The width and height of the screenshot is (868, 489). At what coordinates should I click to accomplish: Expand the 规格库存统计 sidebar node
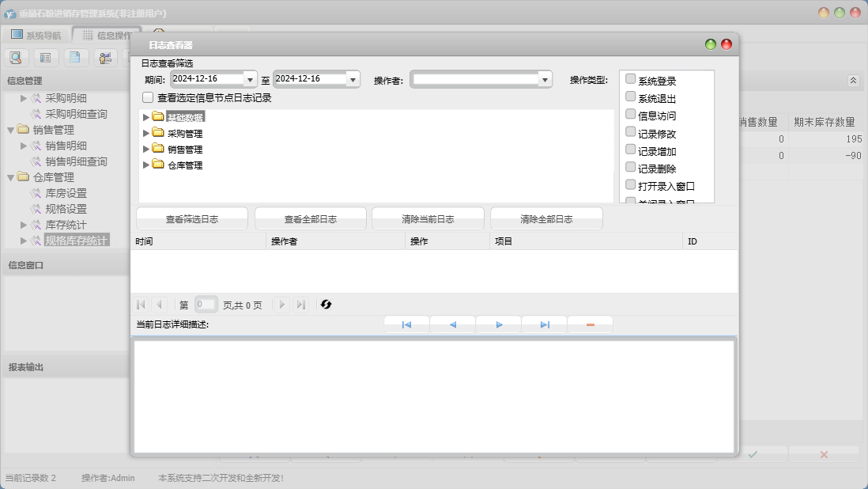[23, 241]
